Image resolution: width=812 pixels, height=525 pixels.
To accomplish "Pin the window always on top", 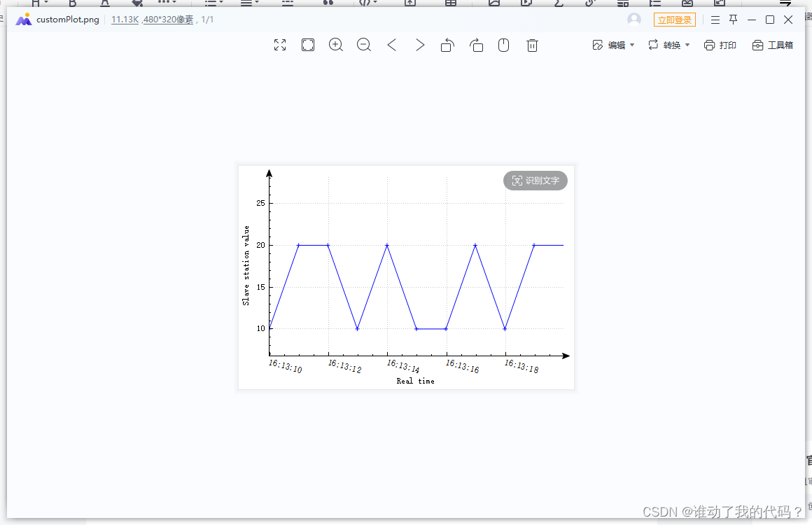I will coord(732,19).
